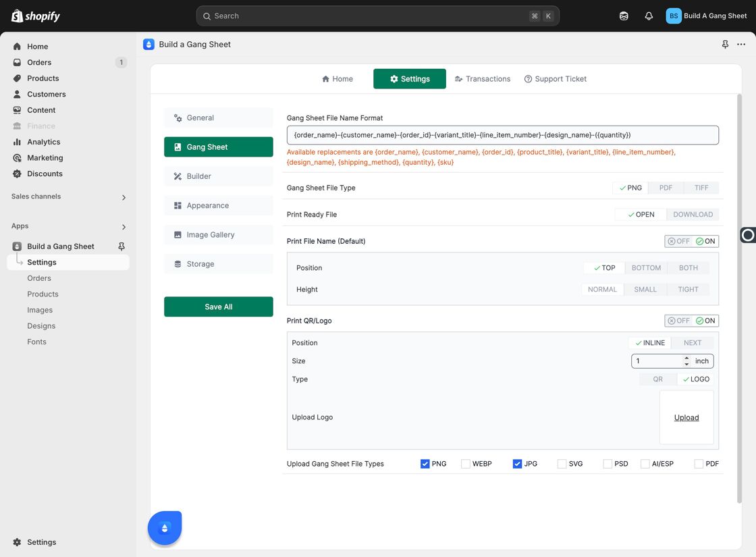Open the Images submenu link
This screenshot has width=756, height=557.
[40, 310]
